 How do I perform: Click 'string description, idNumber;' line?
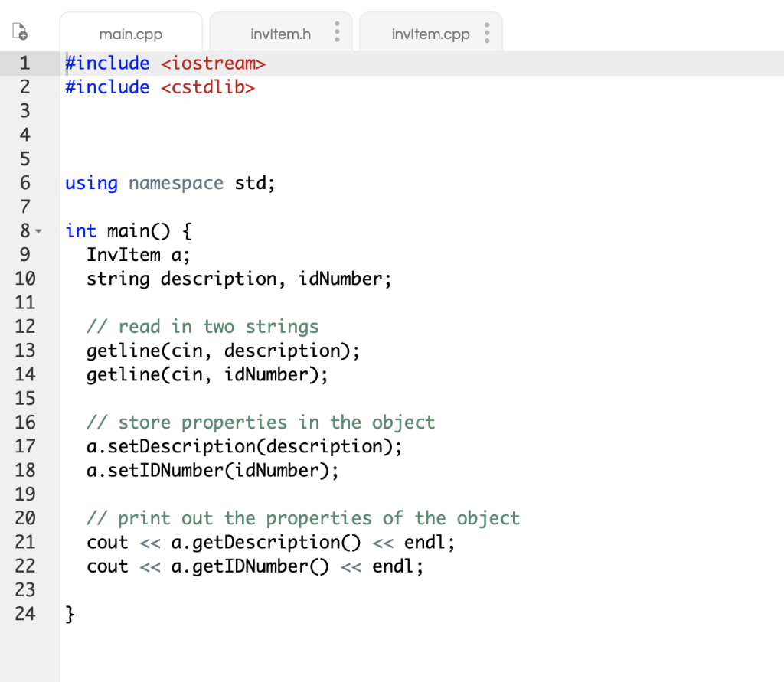tap(239, 279)
